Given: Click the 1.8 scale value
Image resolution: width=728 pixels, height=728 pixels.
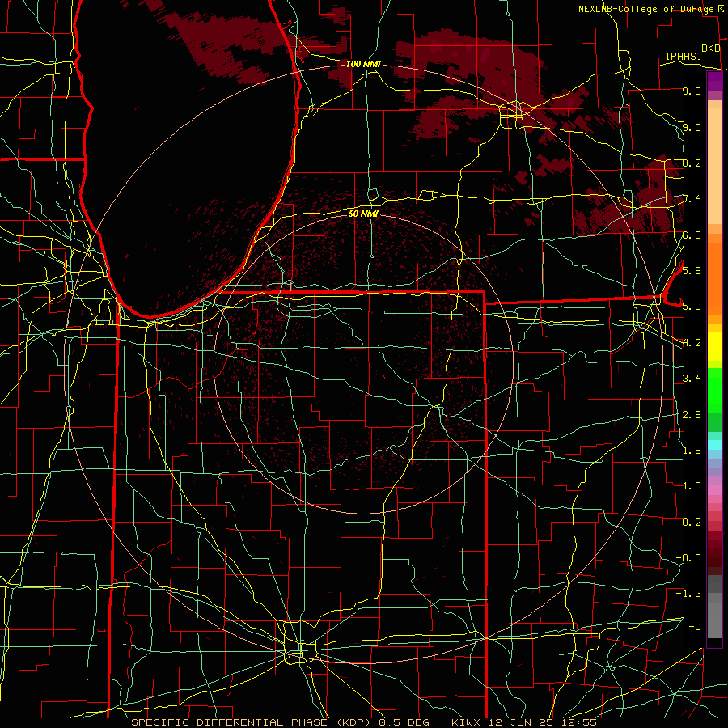Looking at the screenshot, I should pos(692,451).
